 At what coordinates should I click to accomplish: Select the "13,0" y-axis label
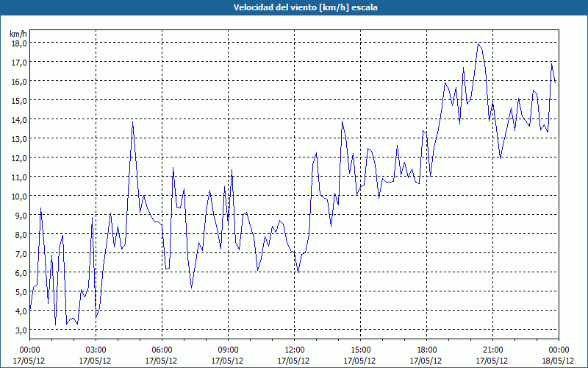[19, 139]
